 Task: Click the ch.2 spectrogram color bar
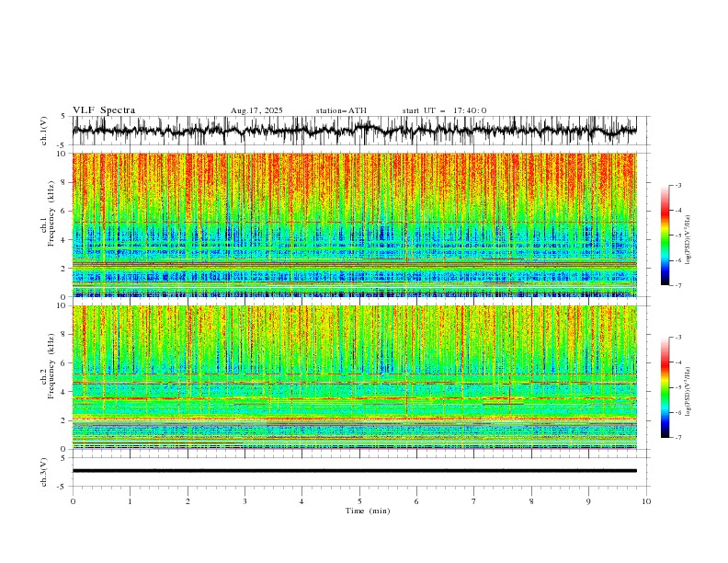click(665, 387)
